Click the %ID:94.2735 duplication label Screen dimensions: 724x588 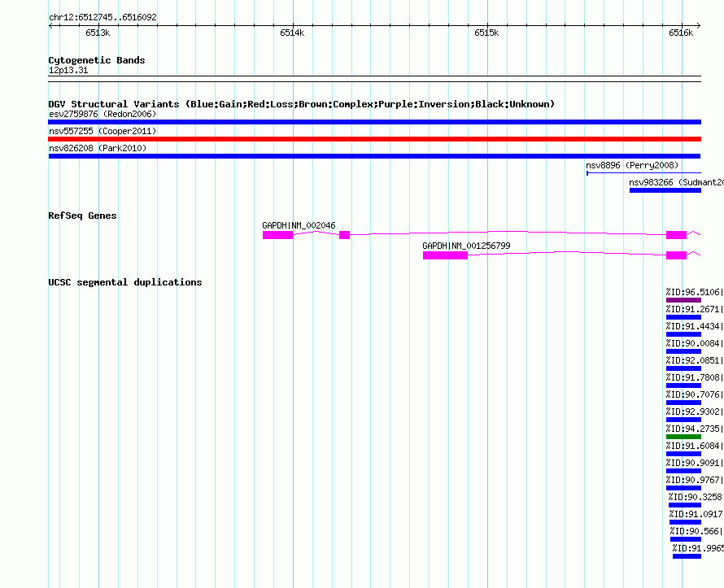pos(695,429)
